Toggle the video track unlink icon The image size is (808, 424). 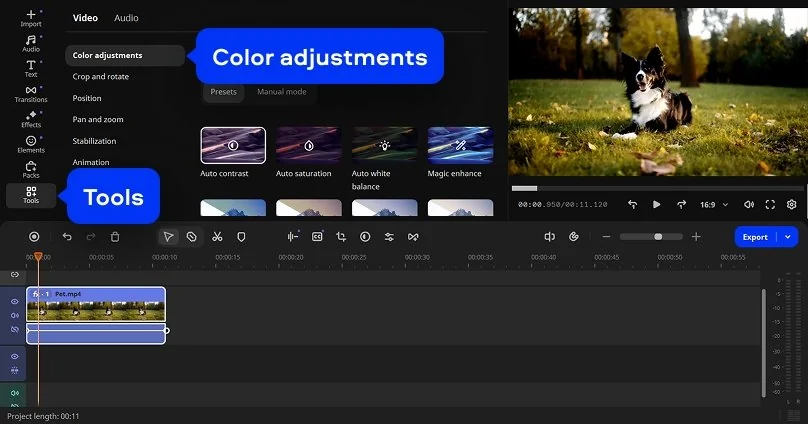(x=14, y=329)
